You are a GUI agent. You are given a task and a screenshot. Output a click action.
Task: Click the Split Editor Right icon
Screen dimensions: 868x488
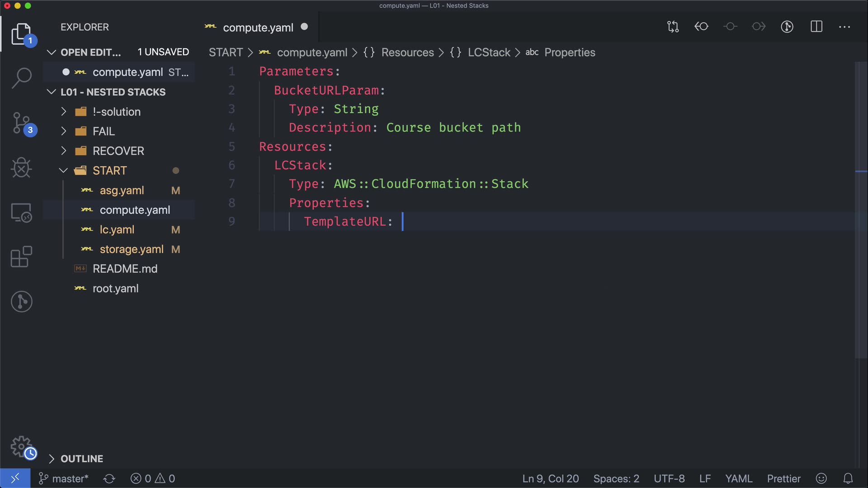(816, 27)
